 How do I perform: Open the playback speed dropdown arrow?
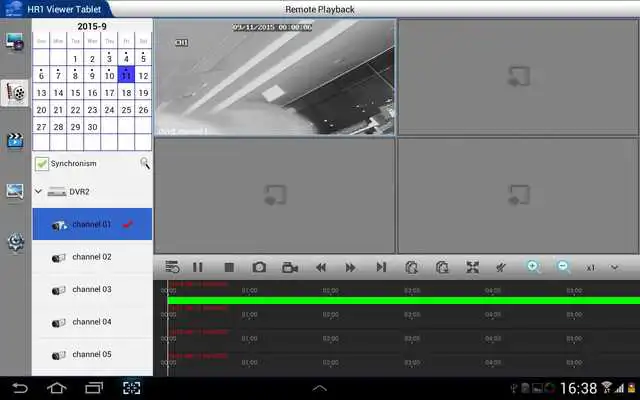(614, 267)
